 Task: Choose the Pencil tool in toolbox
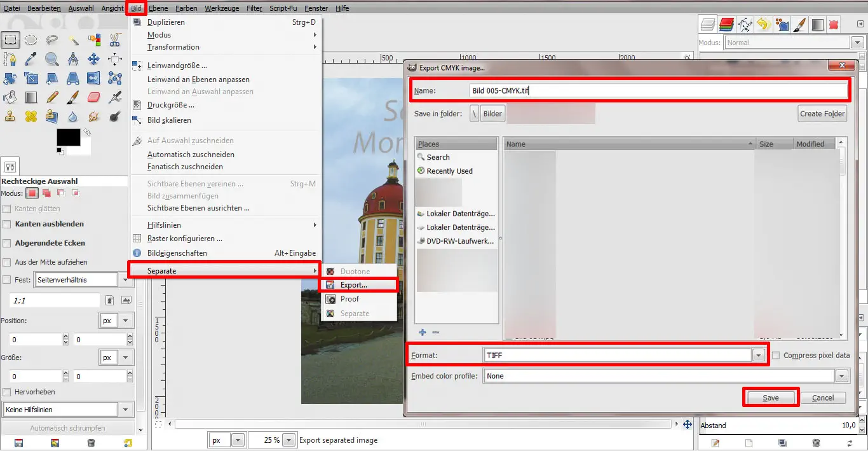pyautogui.click(x=51, y=97)
